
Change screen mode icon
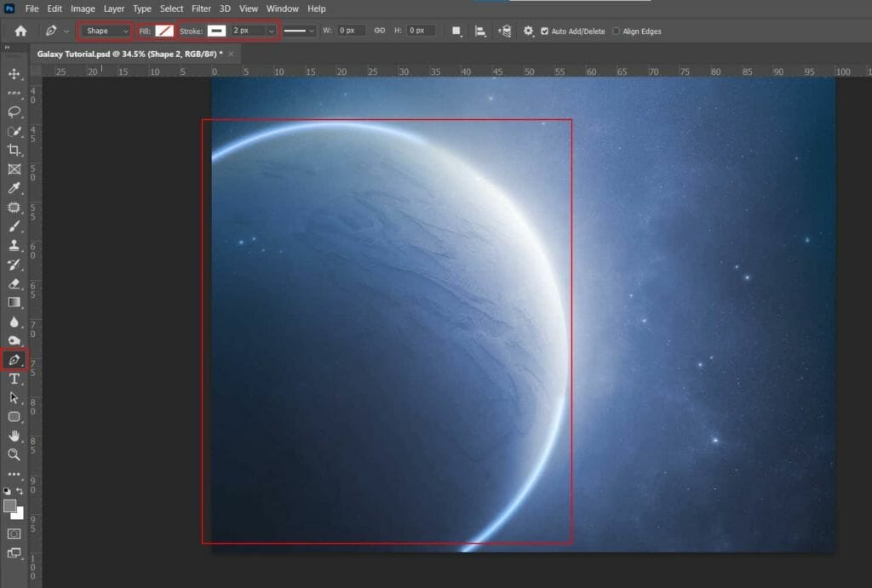tap(14, 552)
